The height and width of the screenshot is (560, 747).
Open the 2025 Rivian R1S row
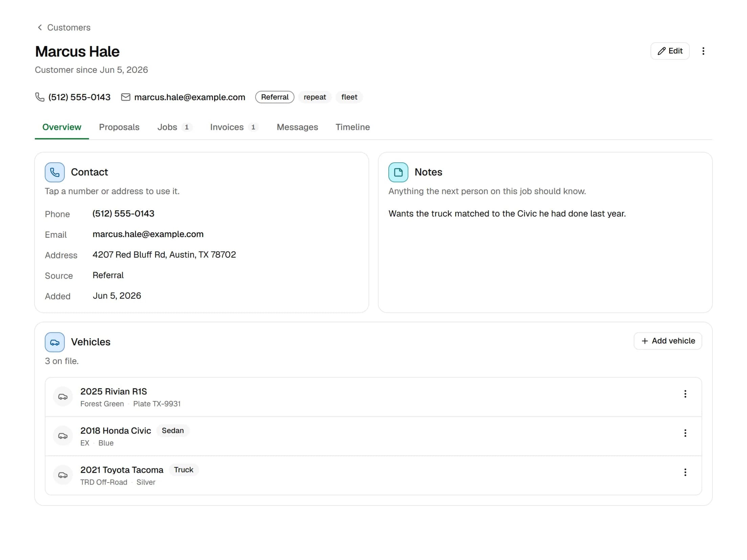[373, 397]
